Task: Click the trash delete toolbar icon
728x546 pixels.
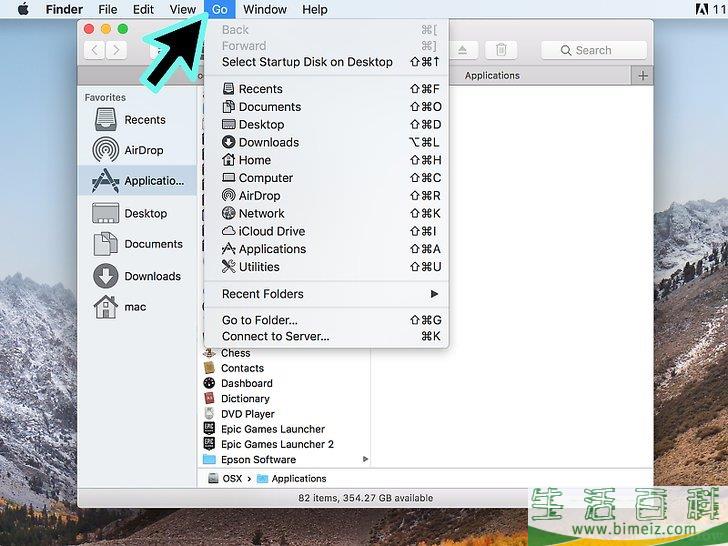Action: coord(501,50)
